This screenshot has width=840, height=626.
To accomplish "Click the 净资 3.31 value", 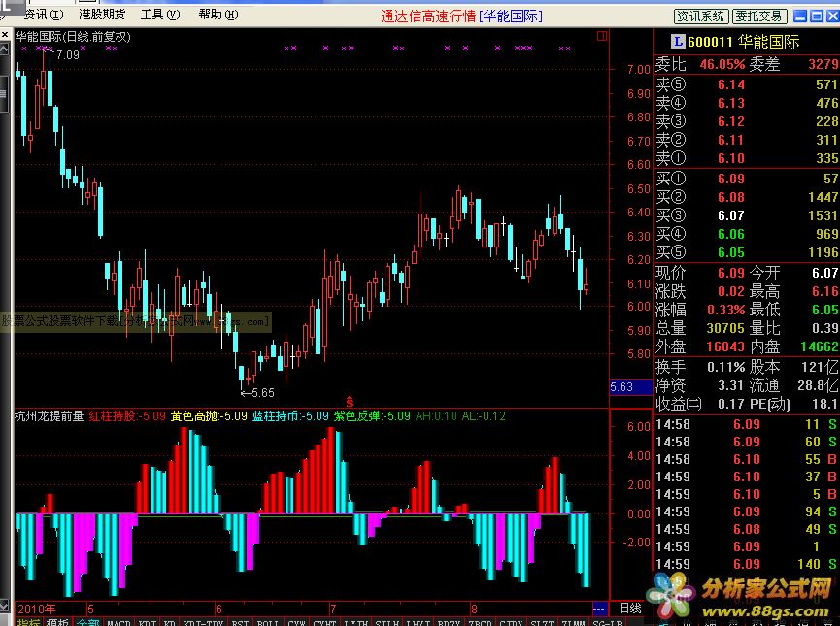I will point(731,385).
